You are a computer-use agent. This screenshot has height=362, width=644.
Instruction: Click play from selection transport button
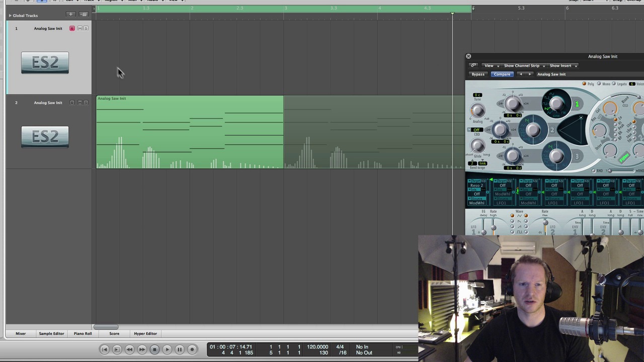(117, 349)
